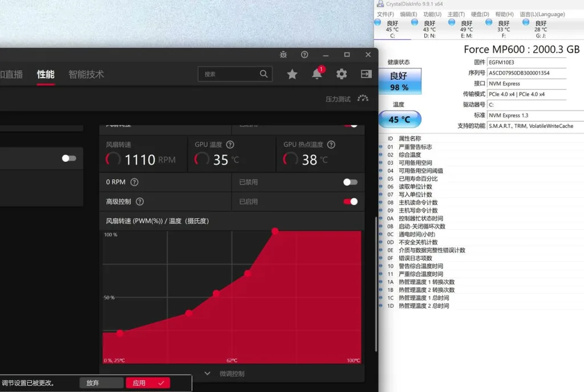584x392 pixels.
Task: Click help icon next to 0 RPM
Action: (x=135, y=182)
